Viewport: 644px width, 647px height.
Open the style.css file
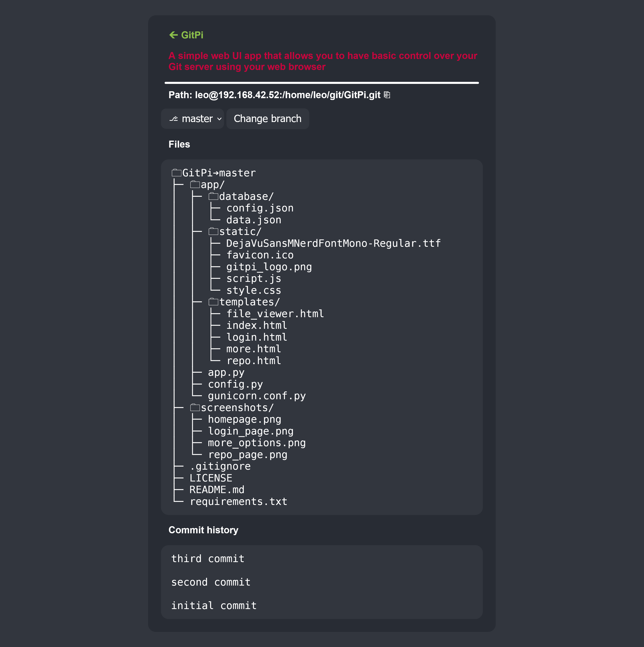253,290
